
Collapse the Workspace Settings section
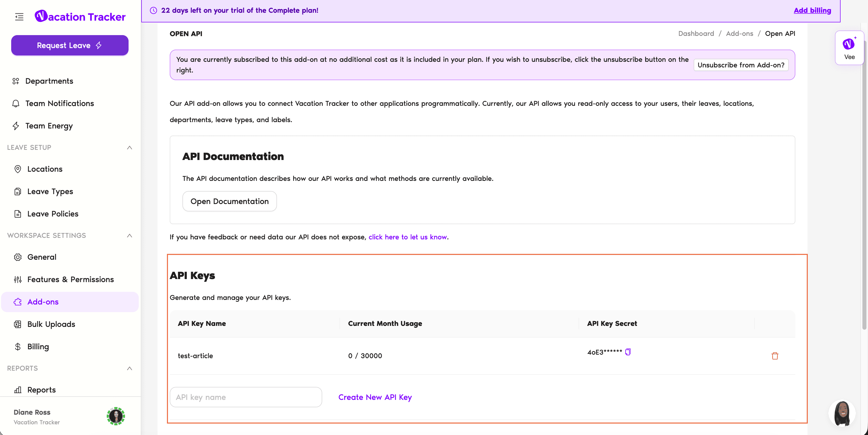(129, 235)
